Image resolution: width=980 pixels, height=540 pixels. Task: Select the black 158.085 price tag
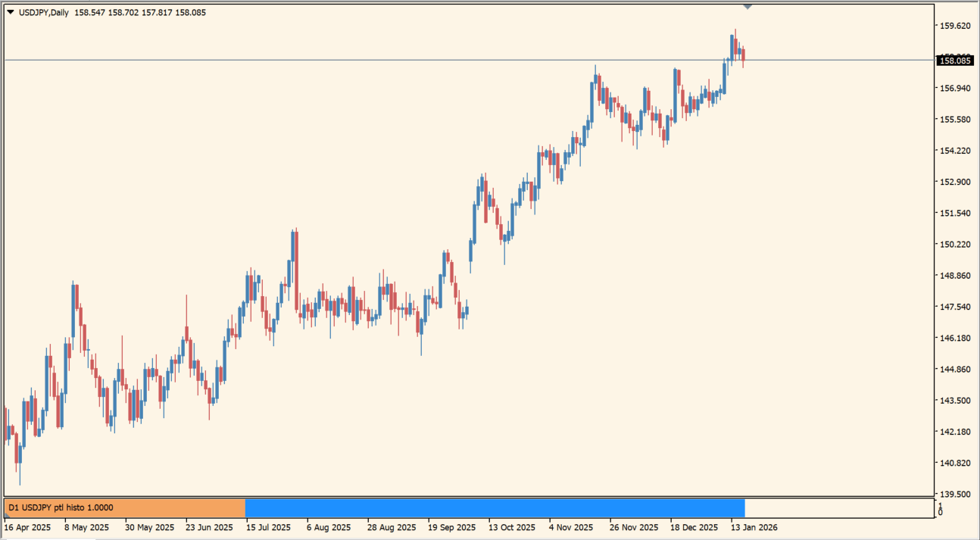(954, 60)
